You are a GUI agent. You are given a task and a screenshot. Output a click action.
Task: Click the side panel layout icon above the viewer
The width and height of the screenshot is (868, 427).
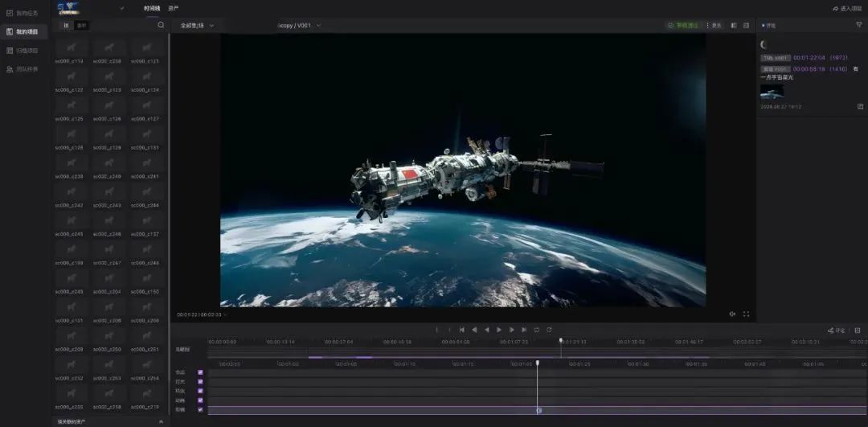click(x=746, y=26)
